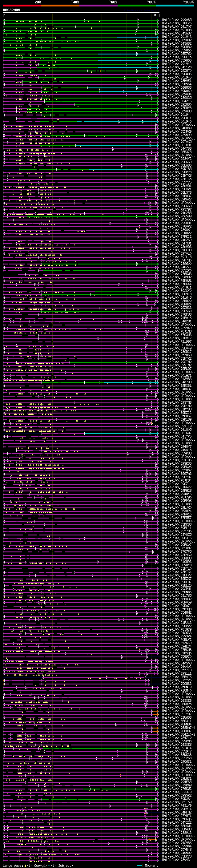This screenshot has height=868, width=197.
Task: Select the UniRef100_O65760 entry
Action: (176, 54)
